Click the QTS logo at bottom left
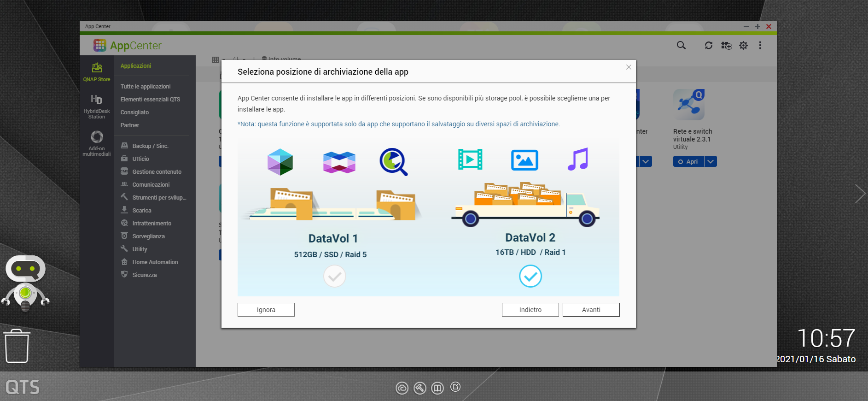The image size is (868, 401). point(23,387)
